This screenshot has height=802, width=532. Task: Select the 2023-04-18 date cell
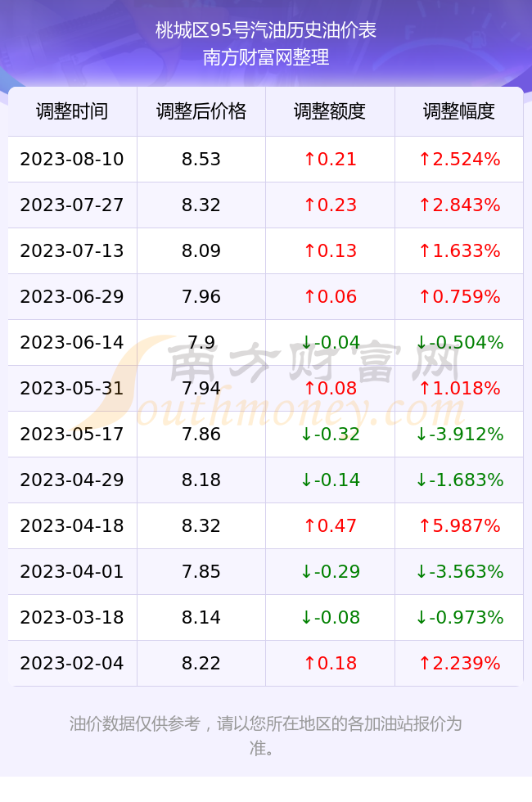tap(72, 525)
